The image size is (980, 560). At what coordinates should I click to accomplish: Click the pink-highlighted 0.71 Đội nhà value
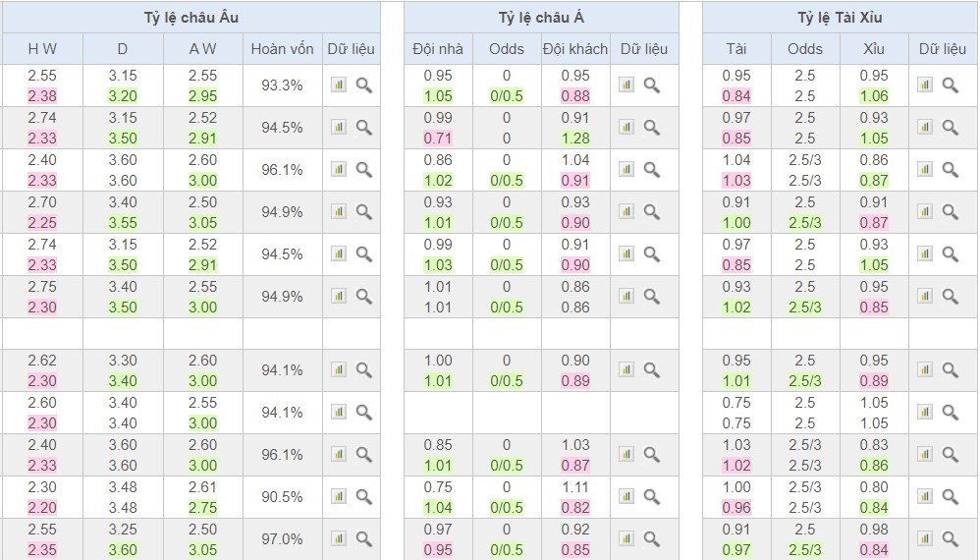pos(438,139)
